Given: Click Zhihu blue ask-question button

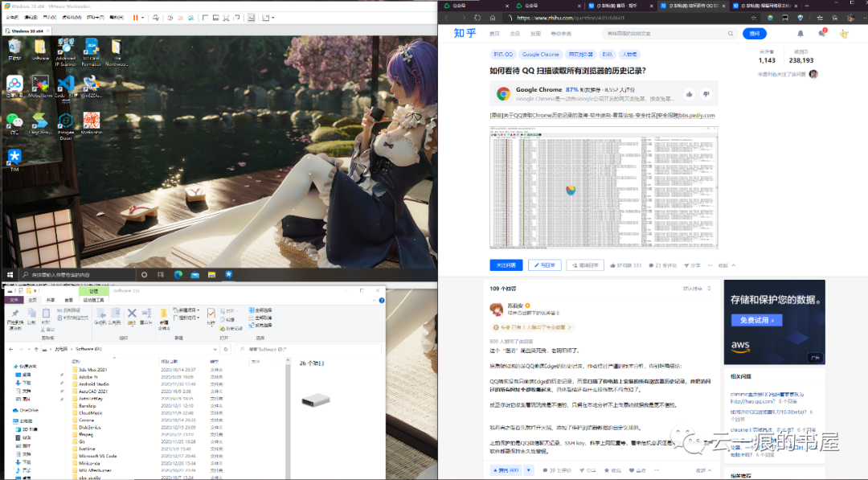Looking at the screenshot, I should pos(754,33).
